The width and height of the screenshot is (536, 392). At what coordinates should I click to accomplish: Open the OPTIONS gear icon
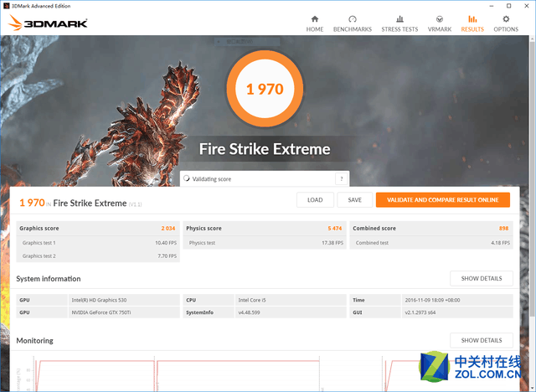(x=506, y=18)
